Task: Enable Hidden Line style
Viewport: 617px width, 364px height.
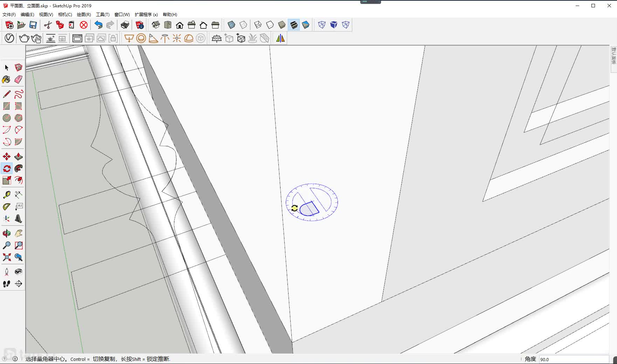Action: point(270,25)
